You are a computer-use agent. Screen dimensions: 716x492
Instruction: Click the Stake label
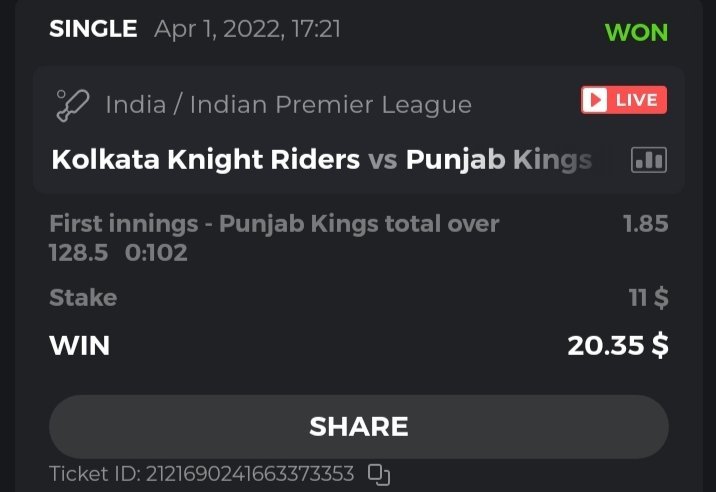(83, 298)
